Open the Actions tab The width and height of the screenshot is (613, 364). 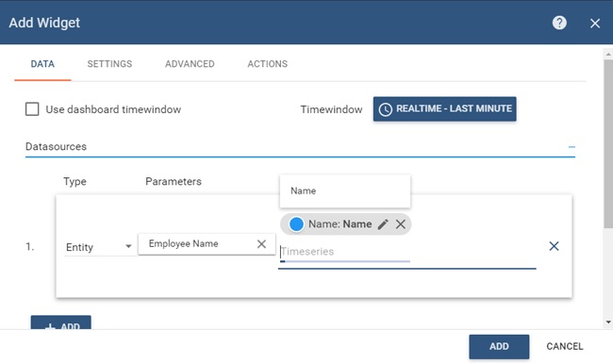coord(268,64)
